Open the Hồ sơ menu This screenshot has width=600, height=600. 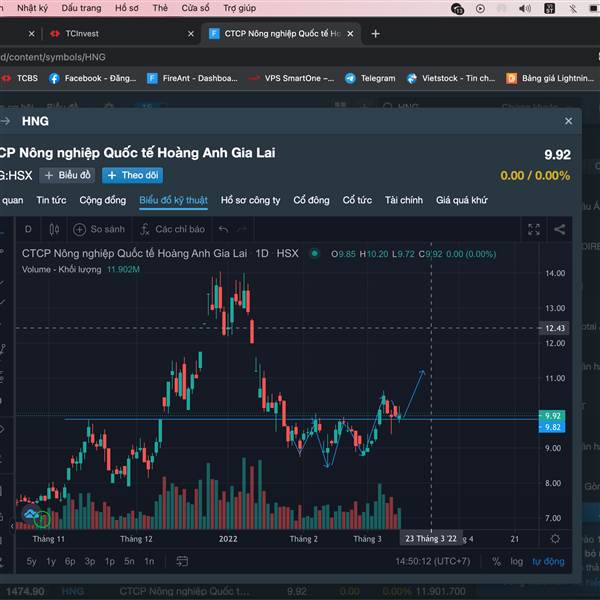[127, 8]
